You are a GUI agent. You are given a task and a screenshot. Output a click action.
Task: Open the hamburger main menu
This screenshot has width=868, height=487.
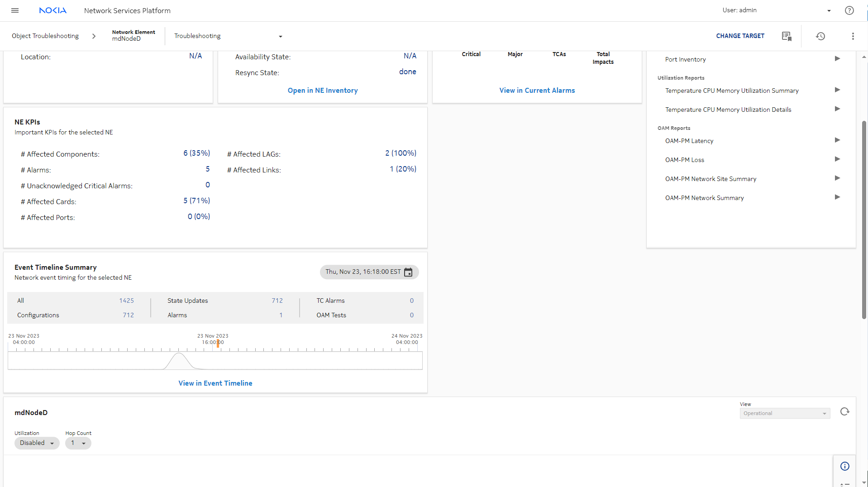coord(15,10)
